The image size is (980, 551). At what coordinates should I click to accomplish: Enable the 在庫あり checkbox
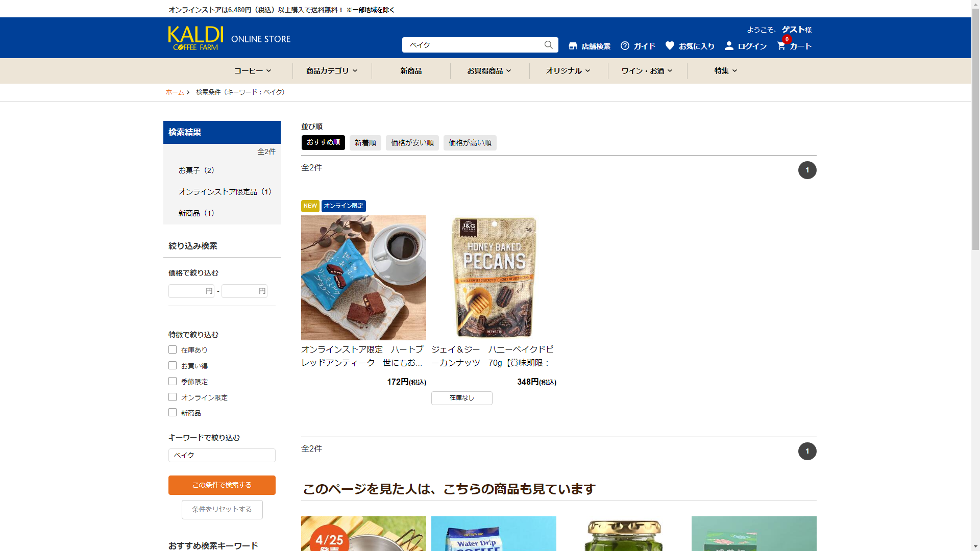pyautogui.click(x=173, y=349)
